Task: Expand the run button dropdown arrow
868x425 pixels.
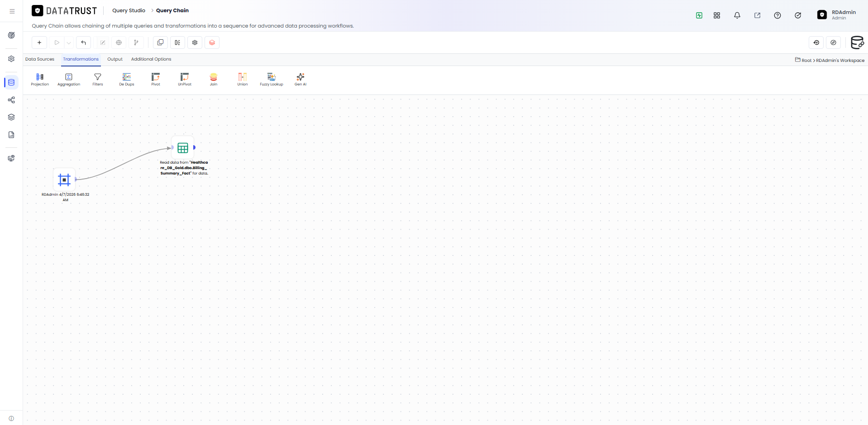Action: [x=69, y=43]
